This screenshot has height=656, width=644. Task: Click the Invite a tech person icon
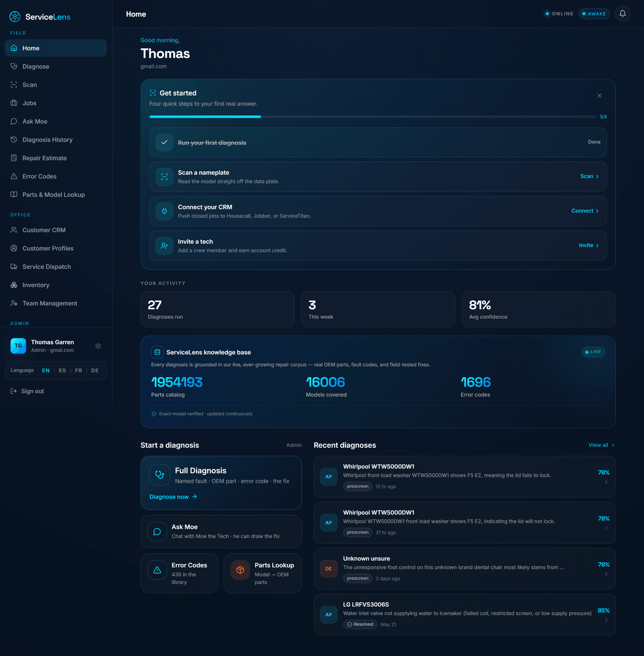(x=164, y=246)
